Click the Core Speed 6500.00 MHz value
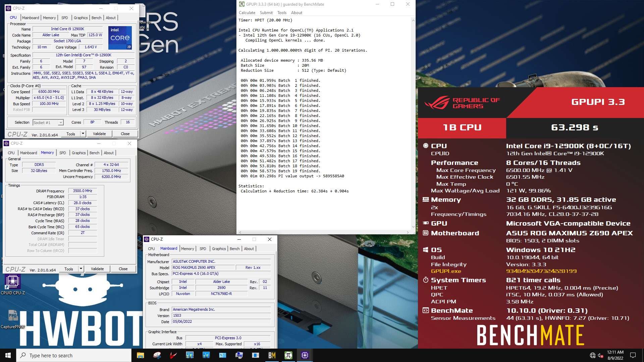This screenshot has height=362, width=644. coord(49,92)
